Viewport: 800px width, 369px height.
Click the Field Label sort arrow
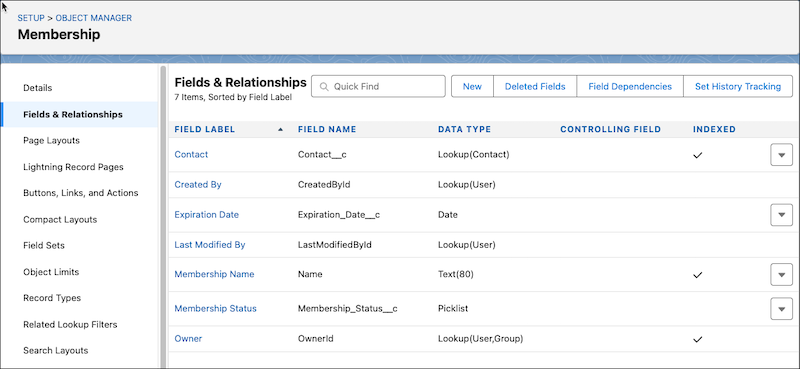(x=280, y=130)
